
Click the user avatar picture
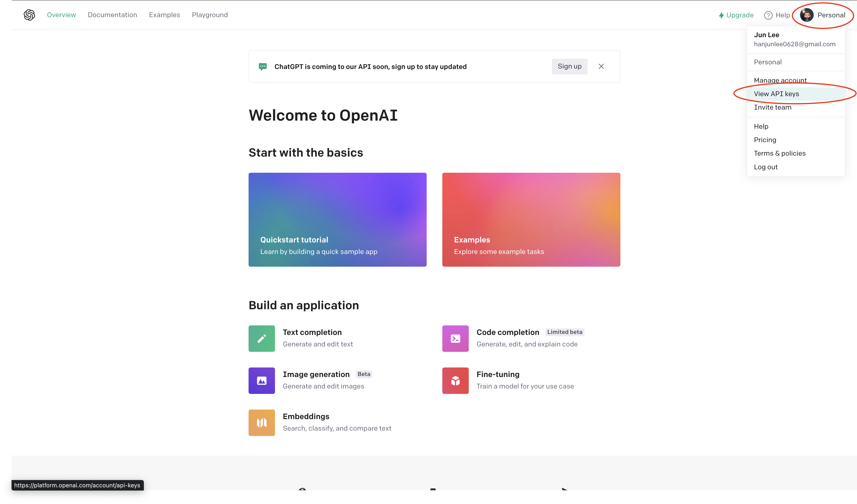pyautogui.click(x=807, y=15)
